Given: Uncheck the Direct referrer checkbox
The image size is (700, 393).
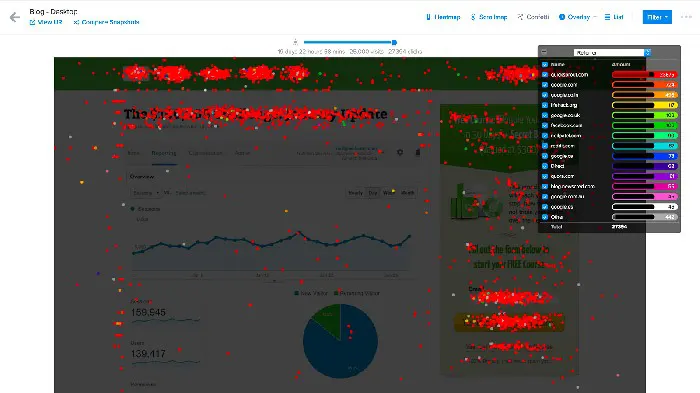Looking at the screenshot, I should pos(545,166).
